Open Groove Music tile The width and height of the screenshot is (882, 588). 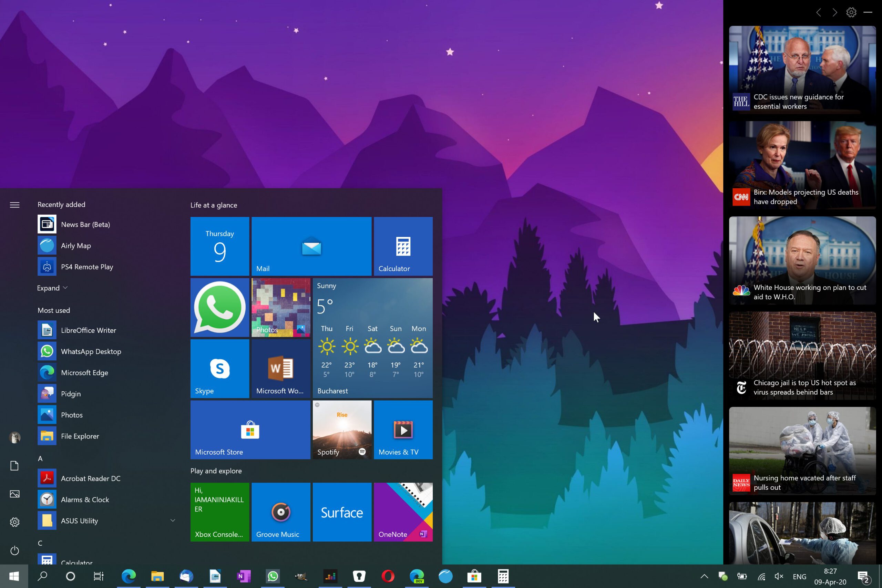[x=281, y=511]
